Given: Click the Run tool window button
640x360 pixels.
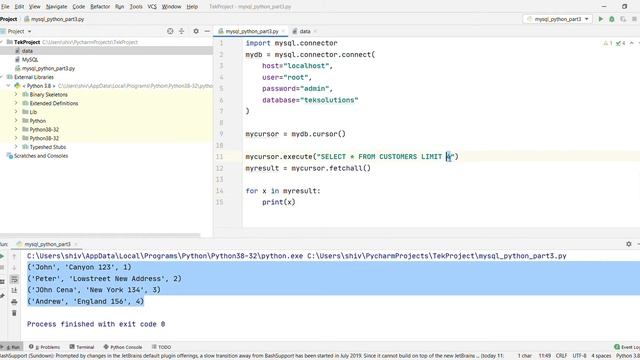Looking at the screenshot, I should tap(11, 347).
